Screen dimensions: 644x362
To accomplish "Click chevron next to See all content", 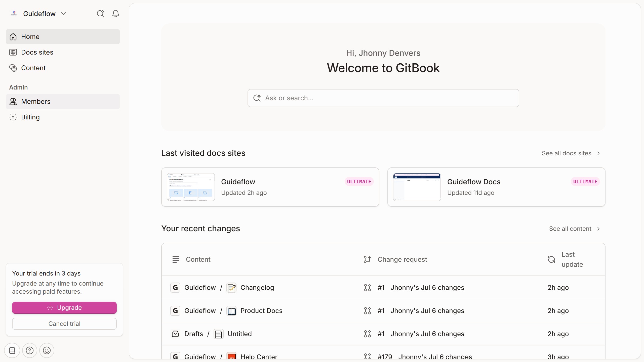I will (x=598, y=229).
